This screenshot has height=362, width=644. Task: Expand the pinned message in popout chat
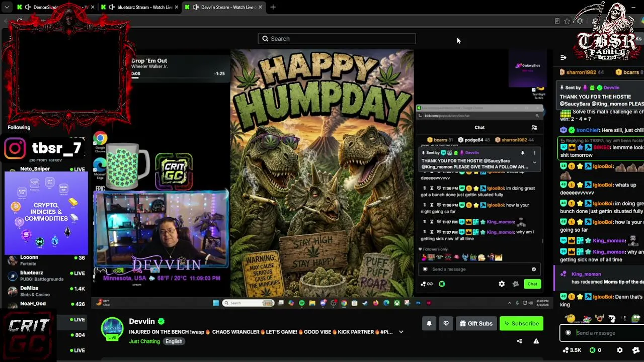click(535, 163)
